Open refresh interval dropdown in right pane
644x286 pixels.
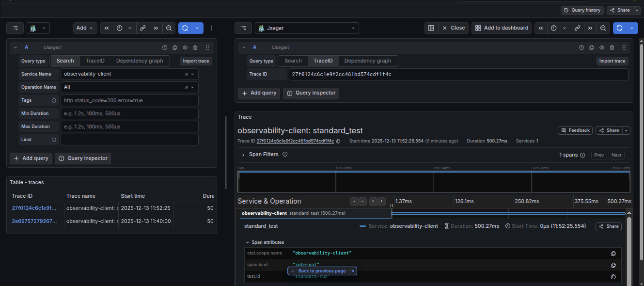[x=632, y=28]
